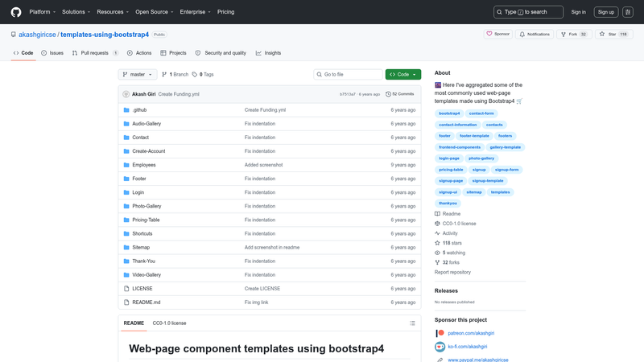The image size is (644, 362).
Task: Click the bootstrap4 topic tag
Action: pos(449,113)
